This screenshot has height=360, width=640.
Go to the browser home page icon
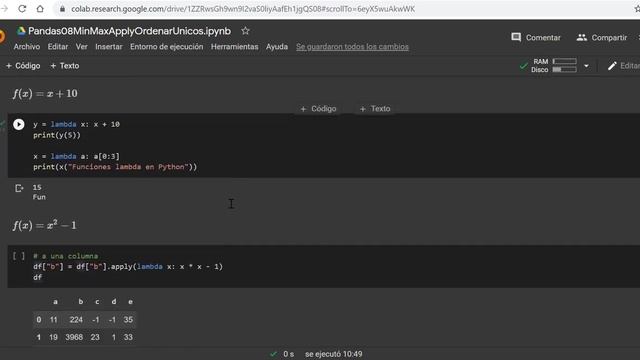click(x=40, y=9)
